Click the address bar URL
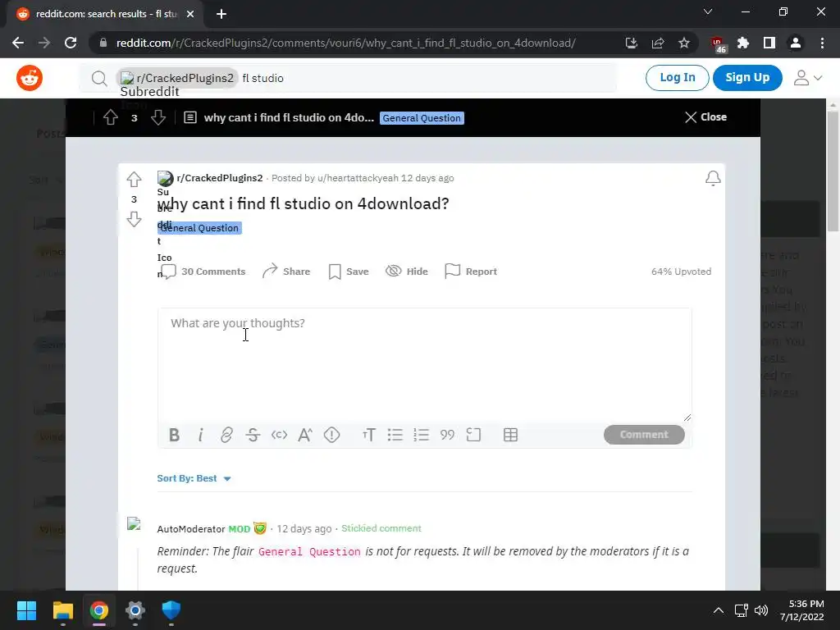The height and width of the screenshot is (630, 840). 345,43
